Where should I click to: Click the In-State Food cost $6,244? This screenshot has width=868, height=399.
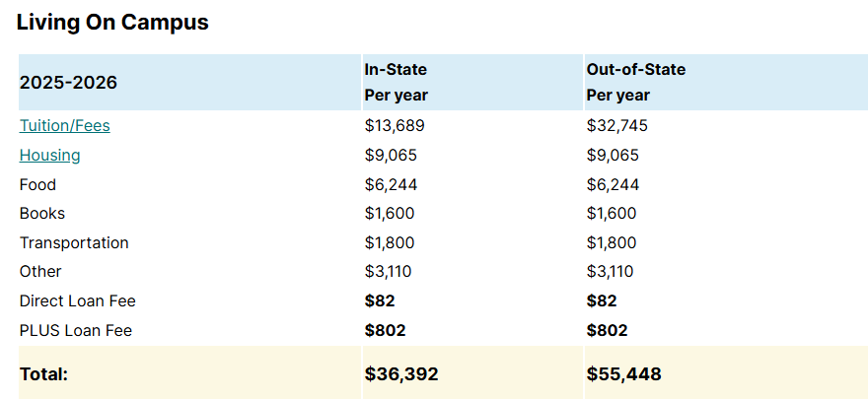tap(390, 185)
